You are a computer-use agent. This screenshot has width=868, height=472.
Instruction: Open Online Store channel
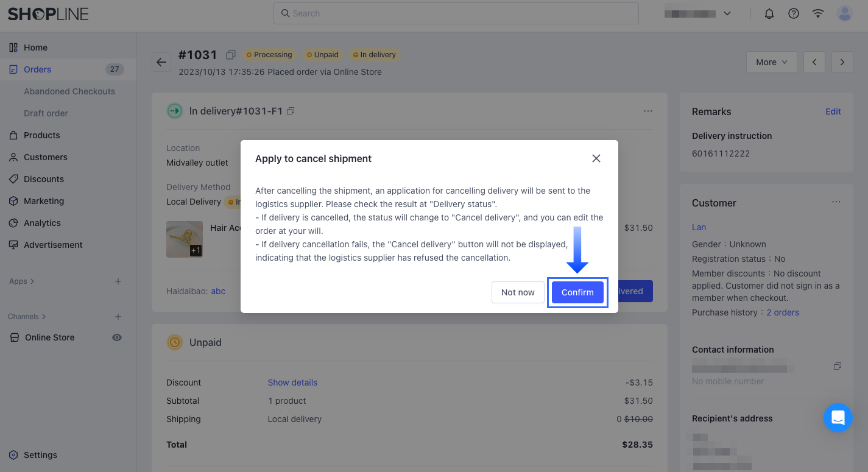pos(50,337)
